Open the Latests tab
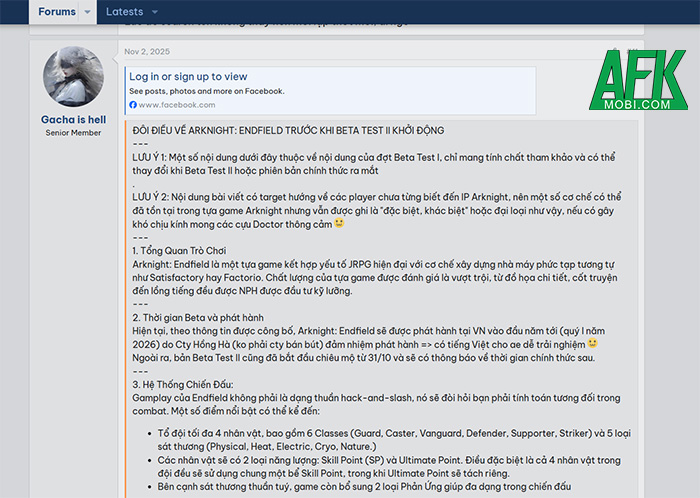The image size is (700, 498). pyautogui.click(x=124, y=12)
